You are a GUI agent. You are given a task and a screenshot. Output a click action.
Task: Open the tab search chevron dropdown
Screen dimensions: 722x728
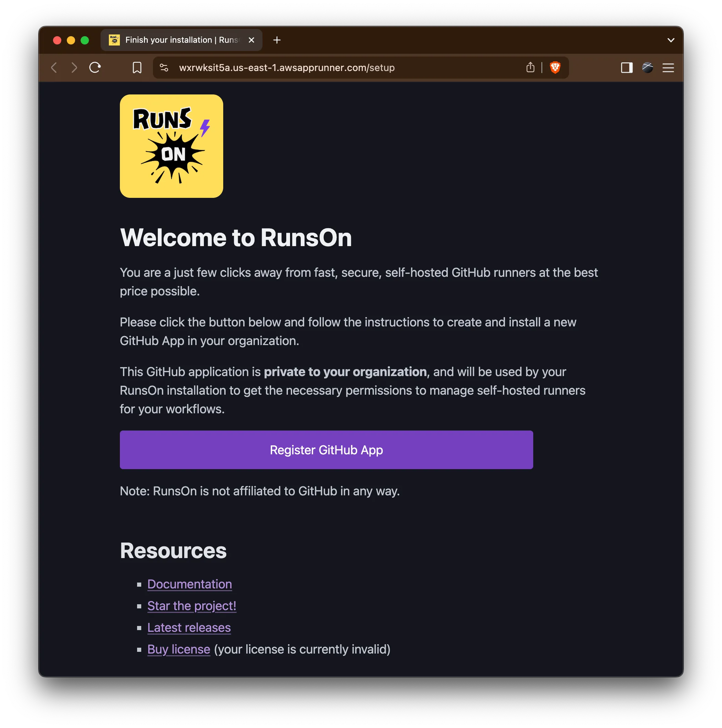tap(670, 40)
